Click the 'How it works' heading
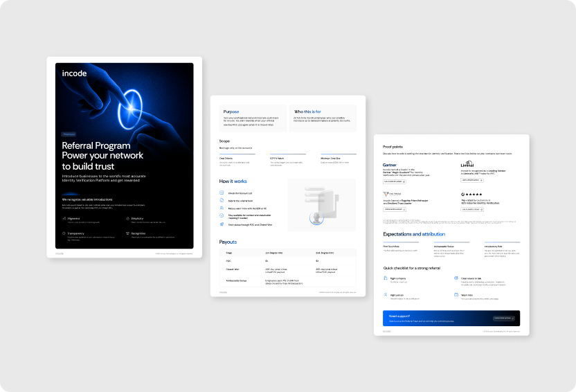Image resolution: width=576 pixels, height=392 pixels. [x=233, y=181]
